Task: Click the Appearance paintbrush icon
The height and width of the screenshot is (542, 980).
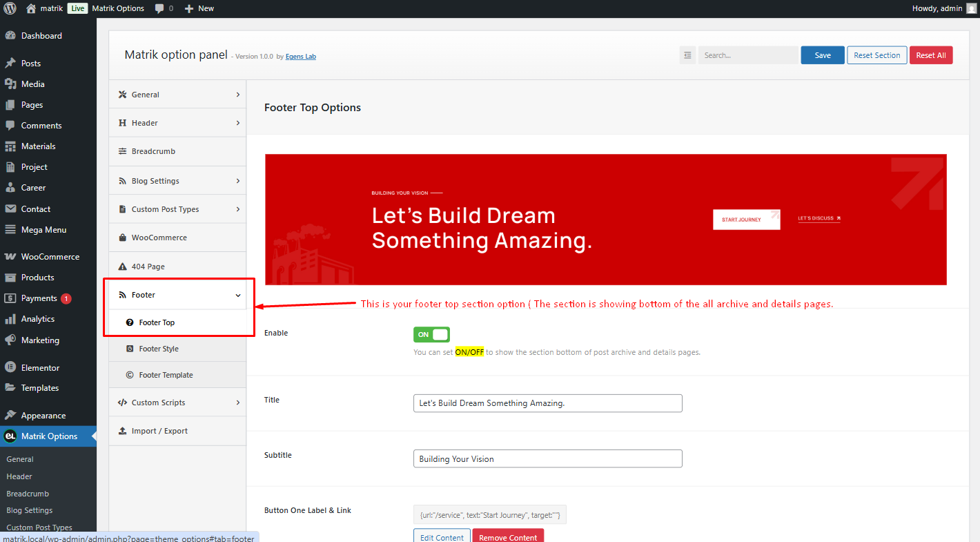Action: 10,416
